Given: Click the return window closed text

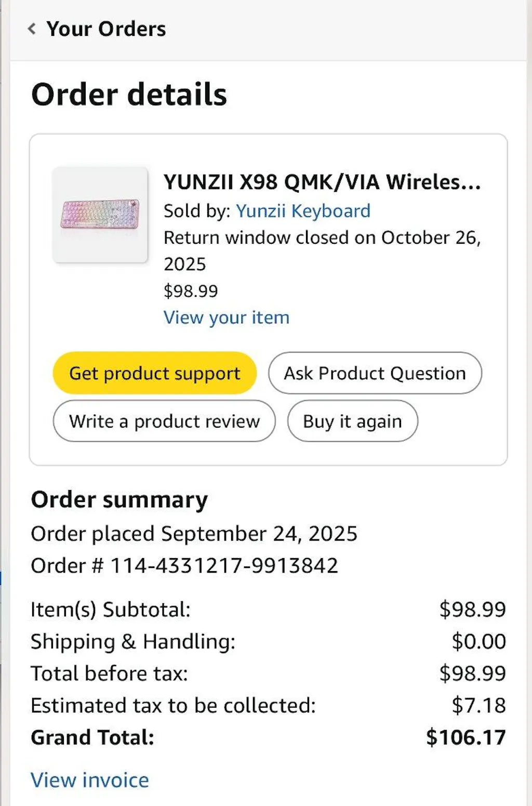Looking at the screenshot, I should (322, 237).
